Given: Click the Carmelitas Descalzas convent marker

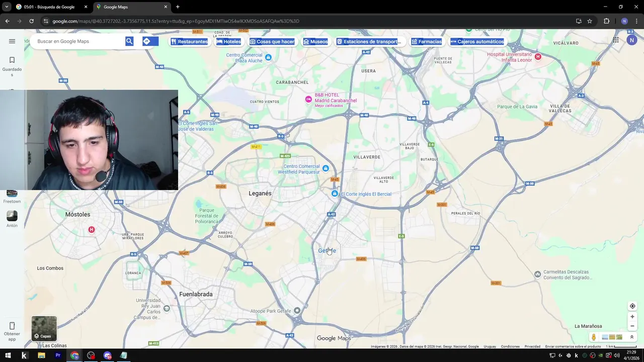Looking at the screenshot, I should (538, 274).
